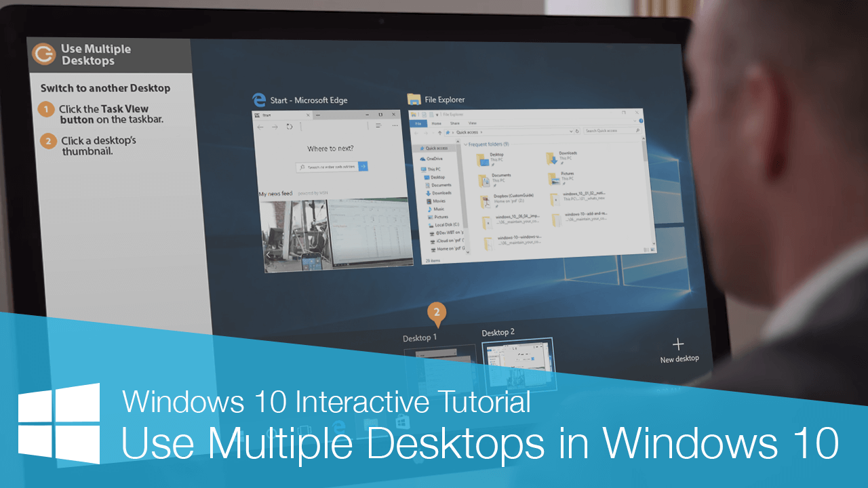The width and height of the screenshot is (868, 488).
Task: Click the search magnifier in File Explorer
Action: (x=637, y=130)
